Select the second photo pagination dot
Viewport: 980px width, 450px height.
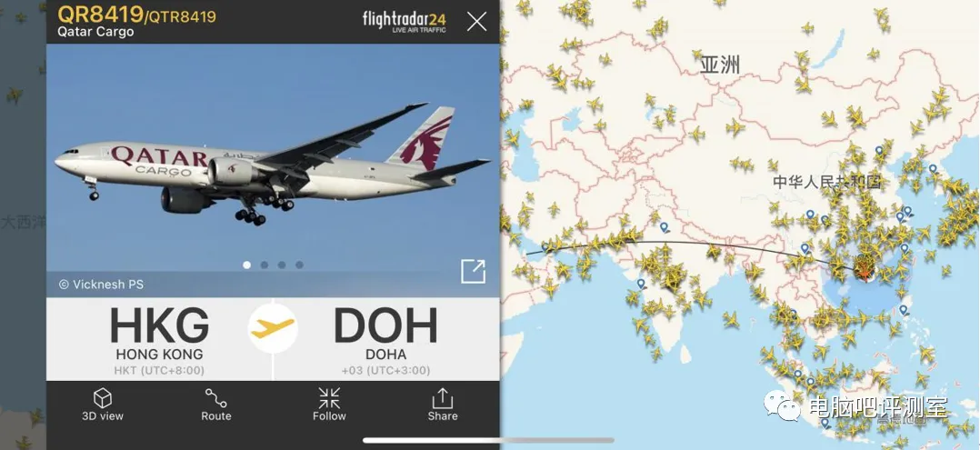pos(265,265)
